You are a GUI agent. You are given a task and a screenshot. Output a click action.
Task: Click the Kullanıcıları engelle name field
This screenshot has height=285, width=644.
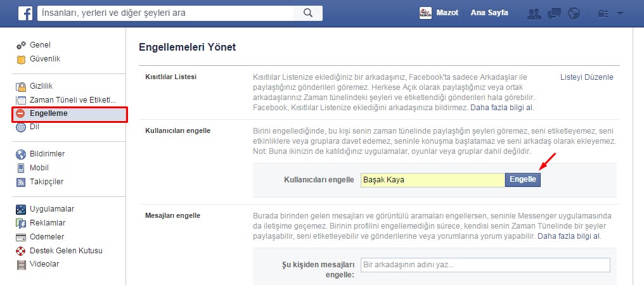(x=432, y=180)
